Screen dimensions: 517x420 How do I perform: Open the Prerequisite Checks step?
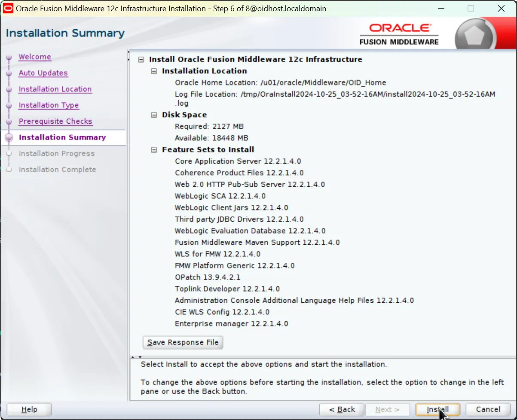point(55,121)
